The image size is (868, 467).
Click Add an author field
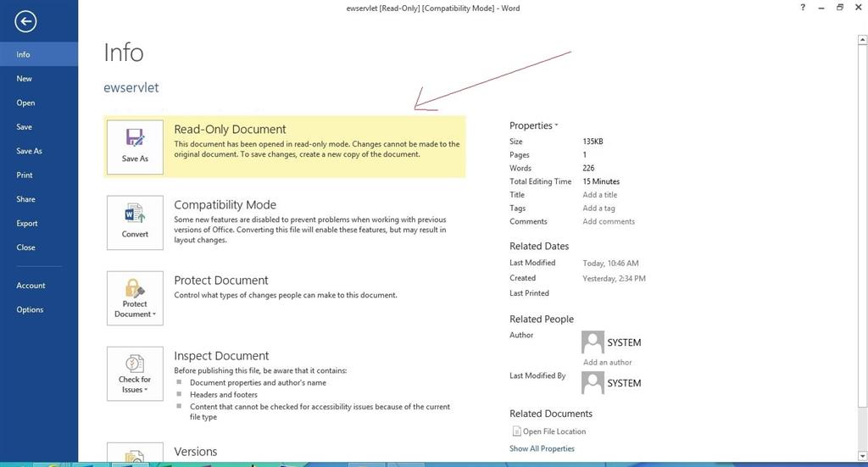(607, 362)
